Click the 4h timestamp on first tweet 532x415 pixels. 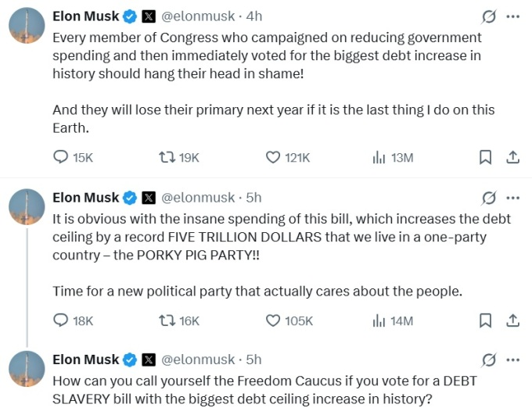[254, 16]
